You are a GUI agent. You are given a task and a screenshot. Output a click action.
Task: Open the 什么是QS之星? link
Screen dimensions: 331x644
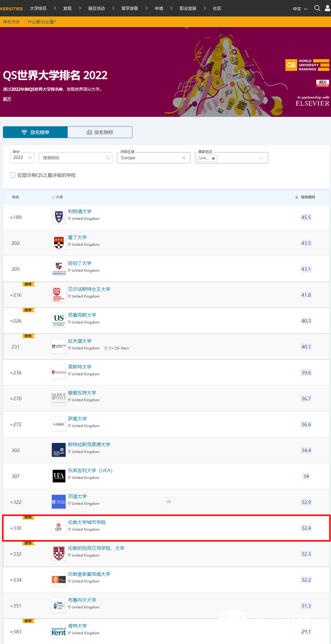click(42, 22)
